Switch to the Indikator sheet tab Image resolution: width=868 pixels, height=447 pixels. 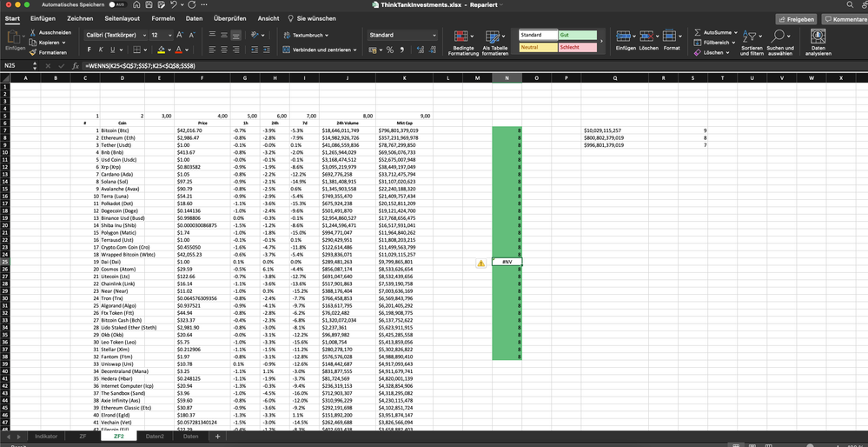(46, 437)
